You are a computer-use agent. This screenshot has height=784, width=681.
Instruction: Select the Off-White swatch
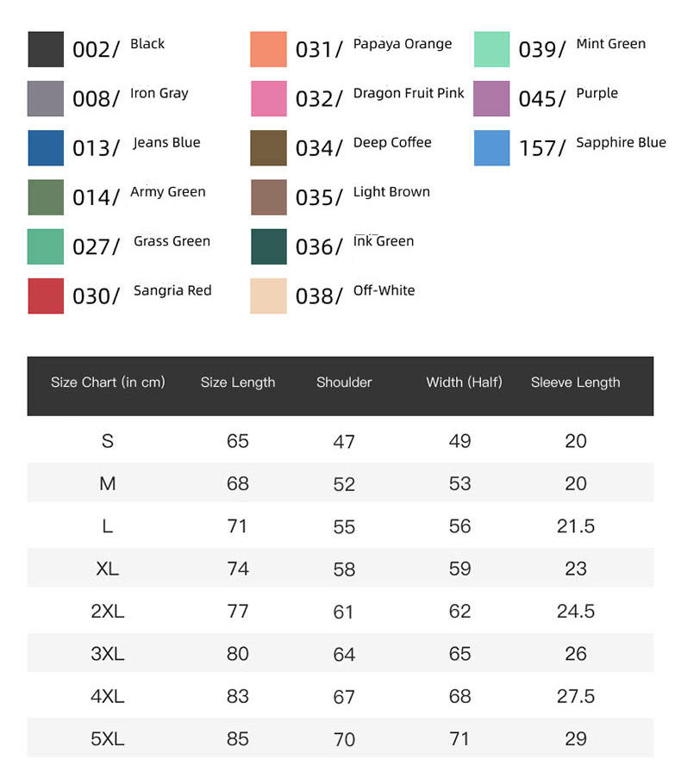268,296
